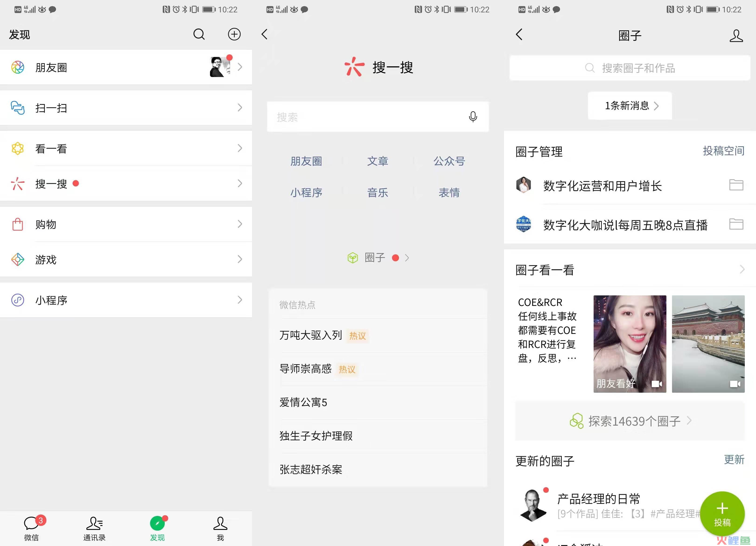
Task: Click the 更新 link in 更新的圈子
Action: [x=734, y=460]
